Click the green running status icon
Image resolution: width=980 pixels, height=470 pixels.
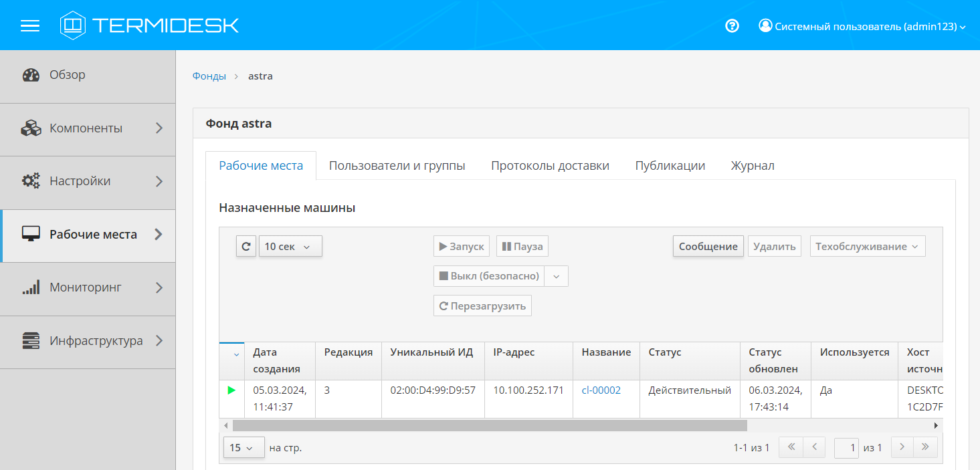pos(231,390)
